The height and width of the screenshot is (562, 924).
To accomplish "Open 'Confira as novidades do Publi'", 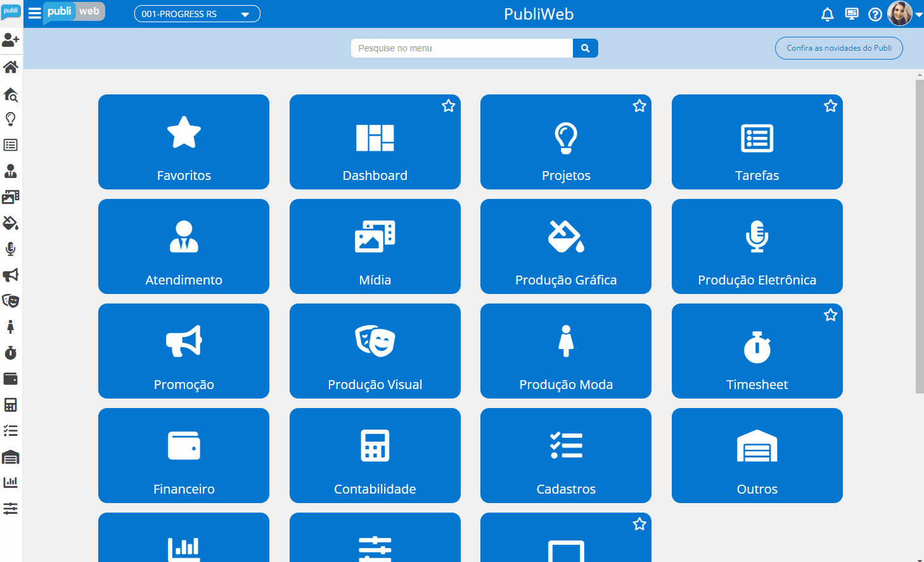I will (839, 48).
